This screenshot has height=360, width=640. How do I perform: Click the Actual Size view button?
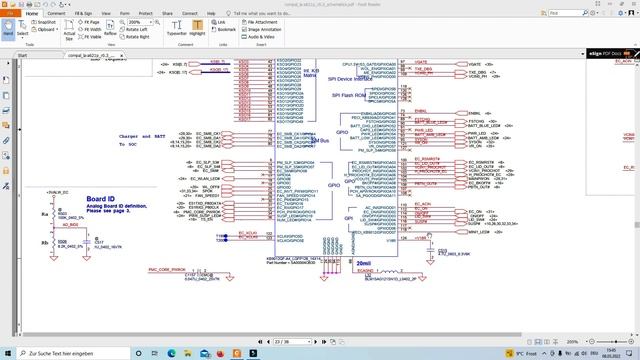point(69,30)
